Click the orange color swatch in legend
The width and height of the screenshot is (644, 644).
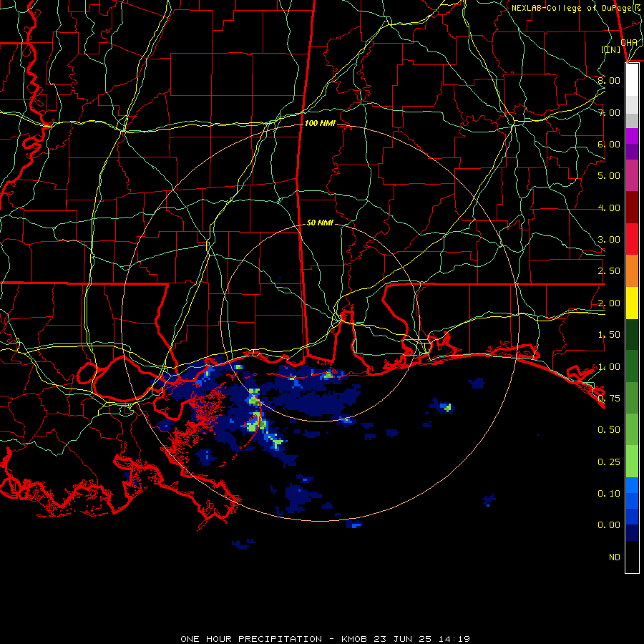632,270
